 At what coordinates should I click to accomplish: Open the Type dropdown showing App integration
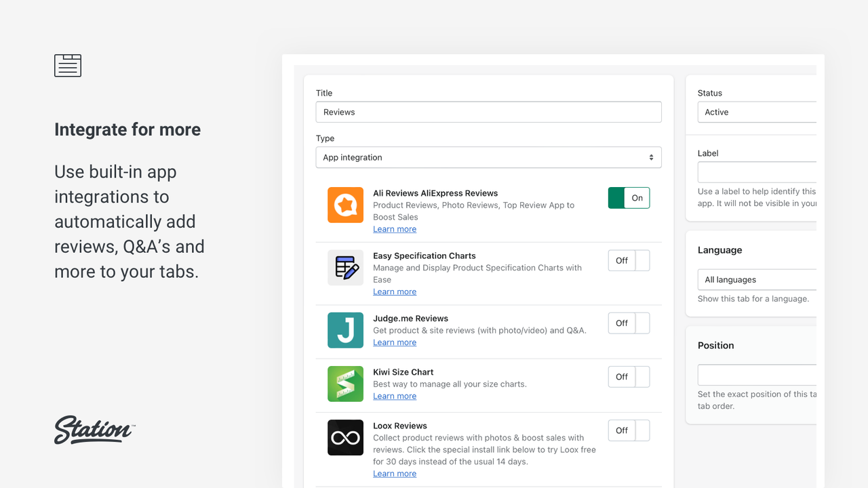488,157
